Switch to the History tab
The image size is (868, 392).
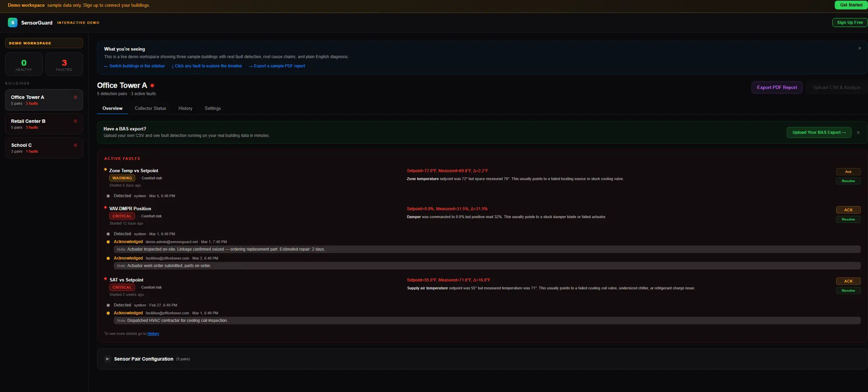pyautogui.click(x=185, y=108)
